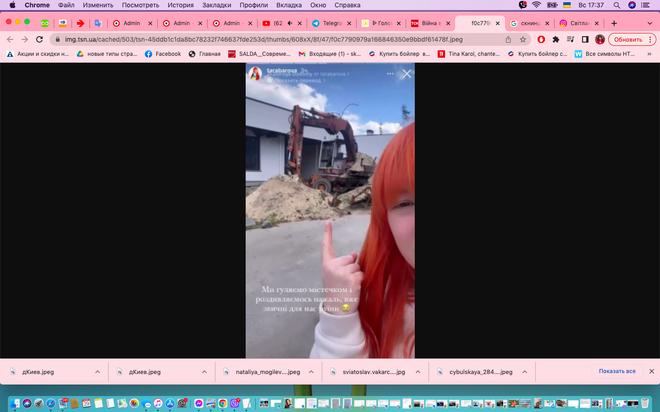Click the Wi-Fi icon in the menu bar

(x=536, y=5)
